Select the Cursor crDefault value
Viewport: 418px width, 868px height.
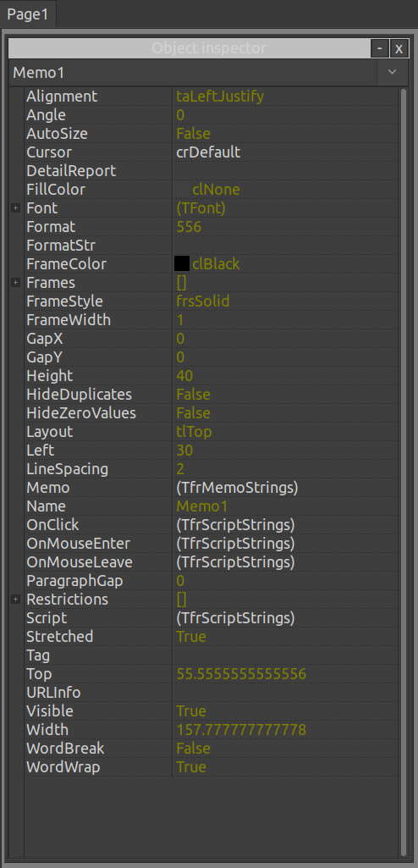coord(208,152)
